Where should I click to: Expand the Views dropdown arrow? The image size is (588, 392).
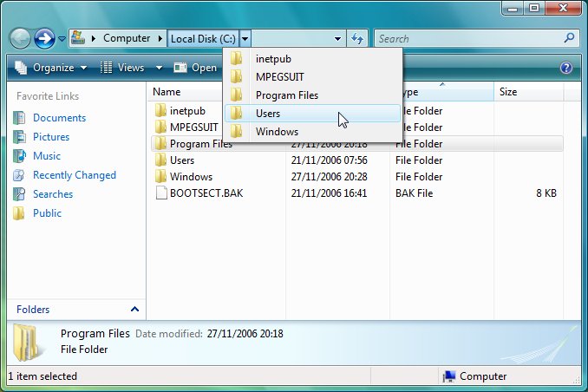pyautogui.click(x=159, y=68)
